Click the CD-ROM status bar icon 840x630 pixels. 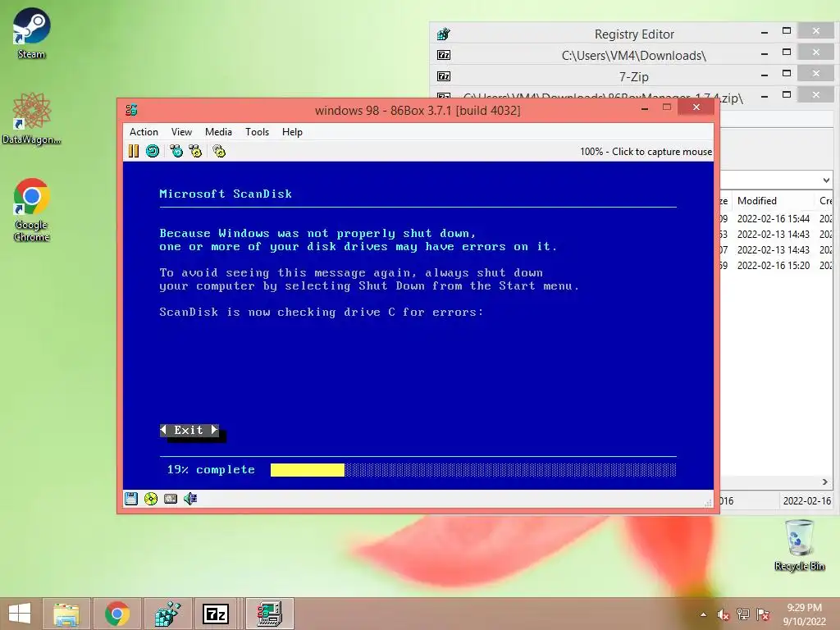pyautogui.click(x=151, y=499)
